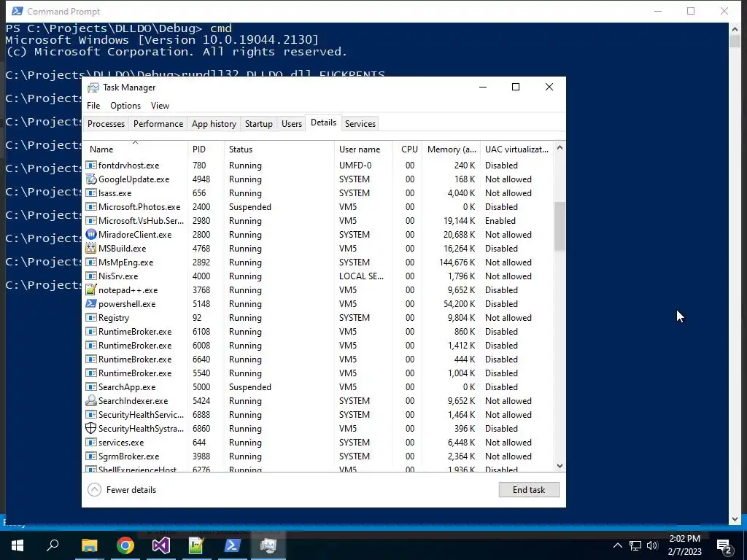The width and height of the screenshot is (747, 560).
Task: Select the Microsoft.Photos.exe row
Action: (x=318, y=207)
